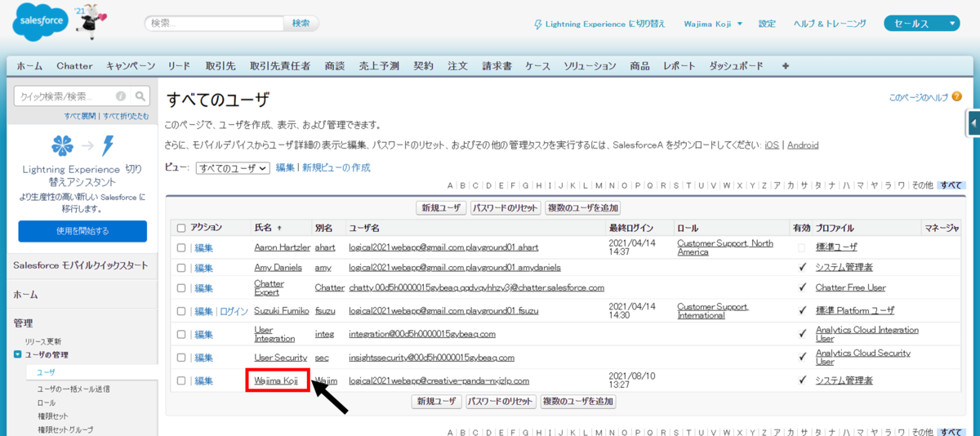
Task: Click 新規ユーザ button above the table
Action: click(x=440, y=208)
